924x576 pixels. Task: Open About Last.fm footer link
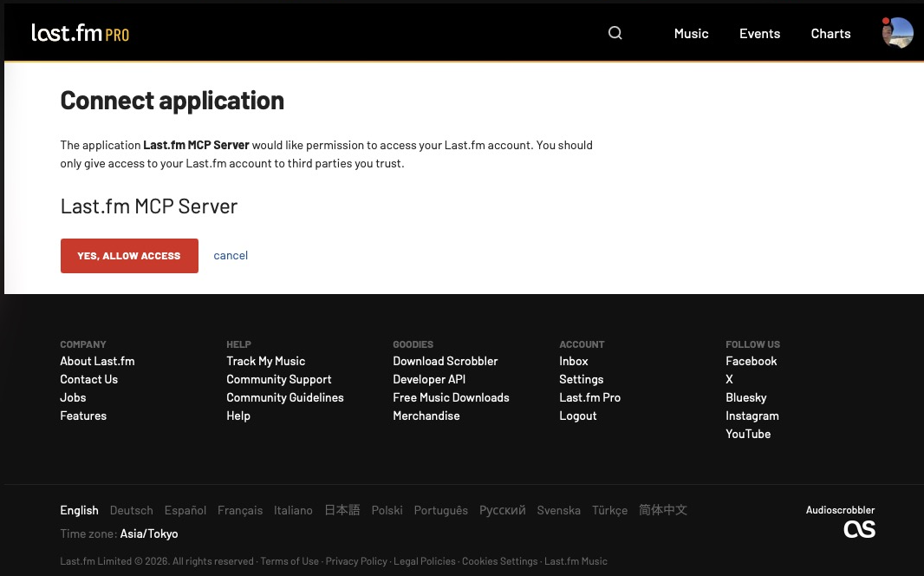click(x=97, y=361)
